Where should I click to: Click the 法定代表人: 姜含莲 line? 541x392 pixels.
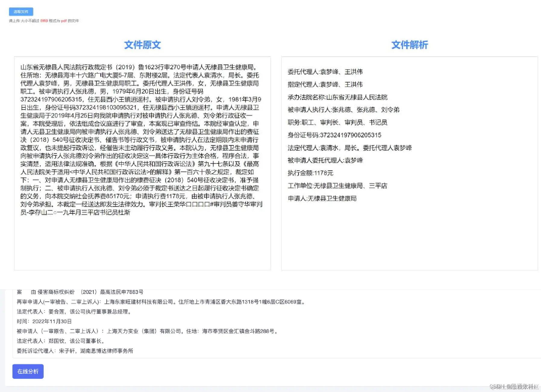click(x=74, y=312)
